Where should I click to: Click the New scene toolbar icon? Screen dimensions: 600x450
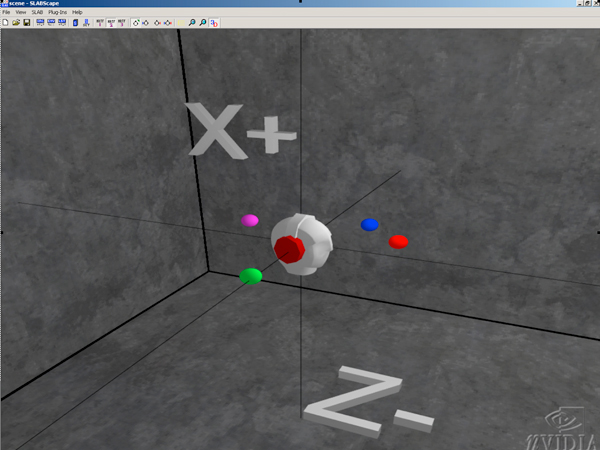click(5, 23)
